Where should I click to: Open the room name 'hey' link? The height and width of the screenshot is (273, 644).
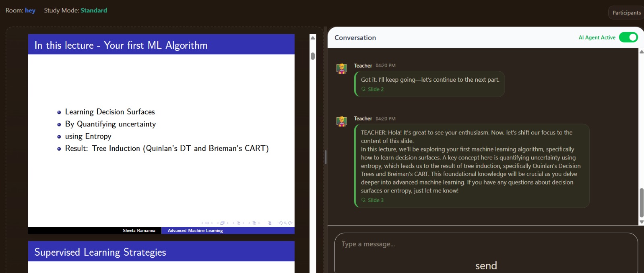[30, 10]
